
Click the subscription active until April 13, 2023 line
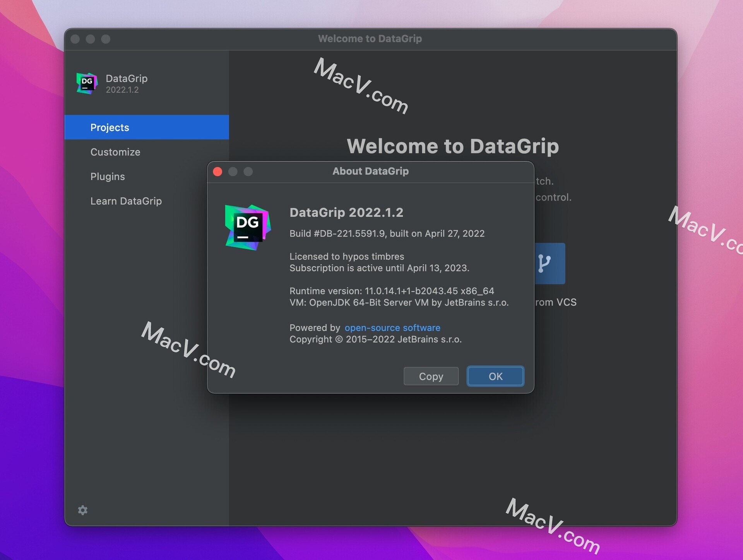379,268
